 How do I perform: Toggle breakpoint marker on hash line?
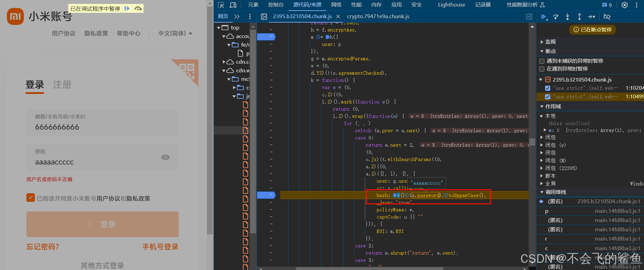266,195
